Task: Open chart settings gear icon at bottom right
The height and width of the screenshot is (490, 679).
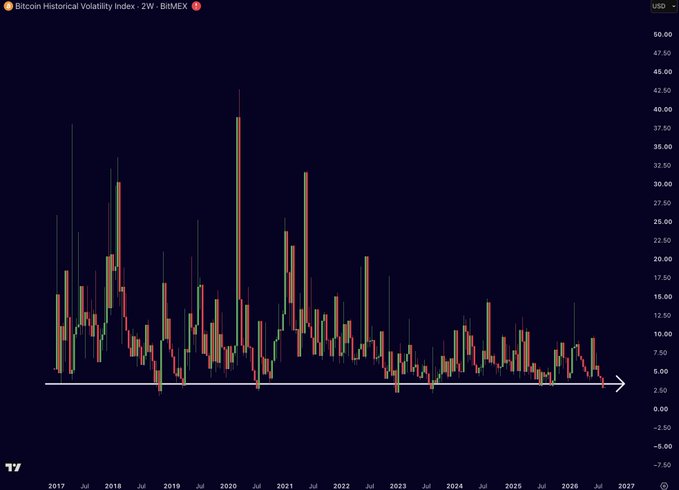Action: (663, 486)
